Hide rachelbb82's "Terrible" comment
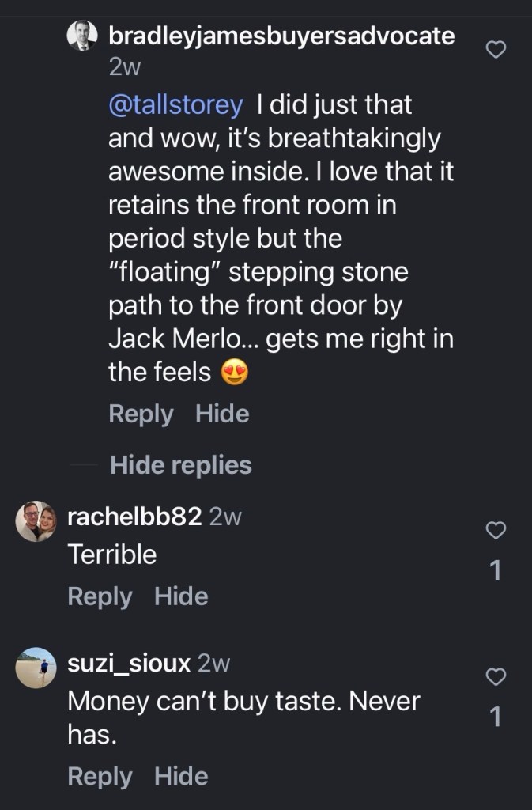 point(181,596)
